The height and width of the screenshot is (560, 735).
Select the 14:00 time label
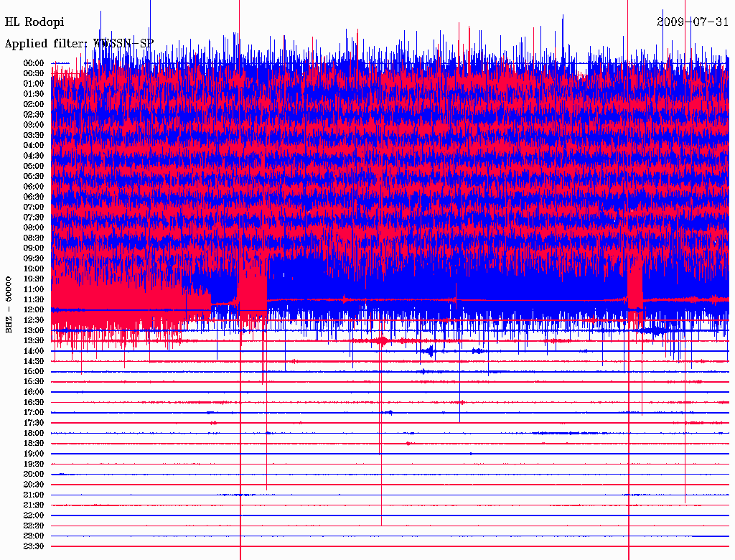pos(34,351)
